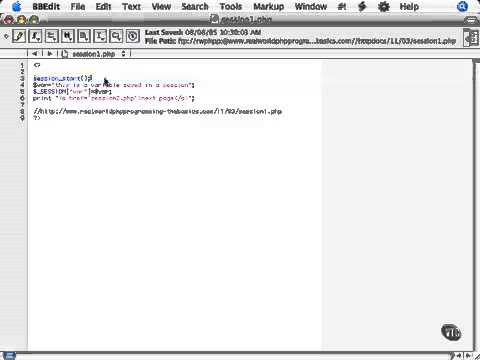Screen dimensions: 480x360
Task: Click the horizontal scroll left arrow
Action: click(460, 356)
